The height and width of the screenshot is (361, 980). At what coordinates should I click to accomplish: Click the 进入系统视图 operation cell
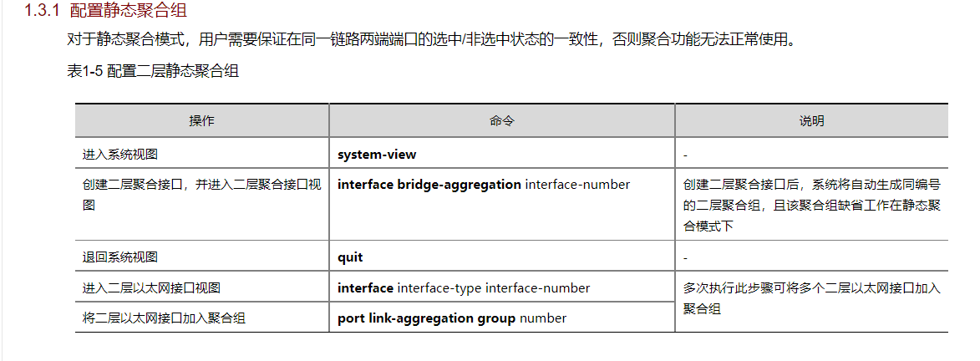120,155
